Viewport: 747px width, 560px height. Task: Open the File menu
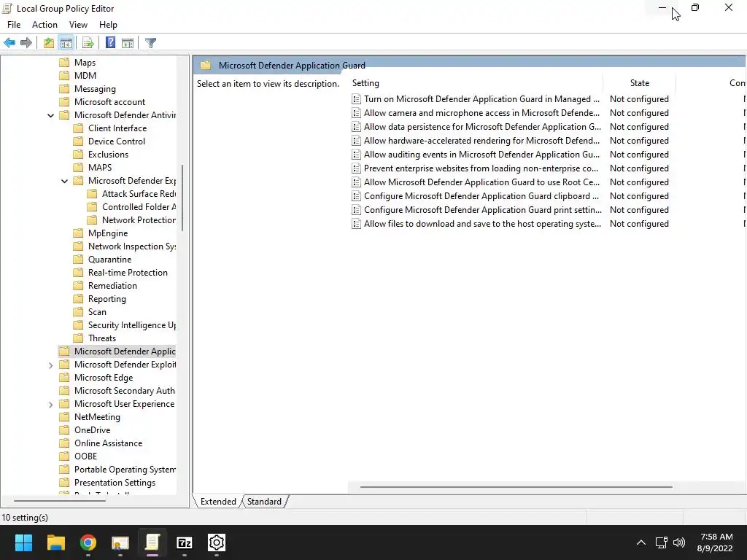(14, 25)
